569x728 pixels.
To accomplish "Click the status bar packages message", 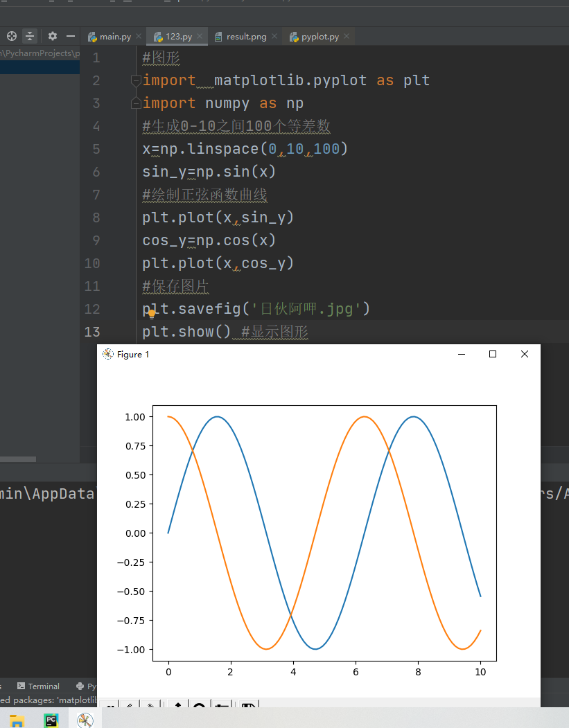I will click(x=49, y=700).
